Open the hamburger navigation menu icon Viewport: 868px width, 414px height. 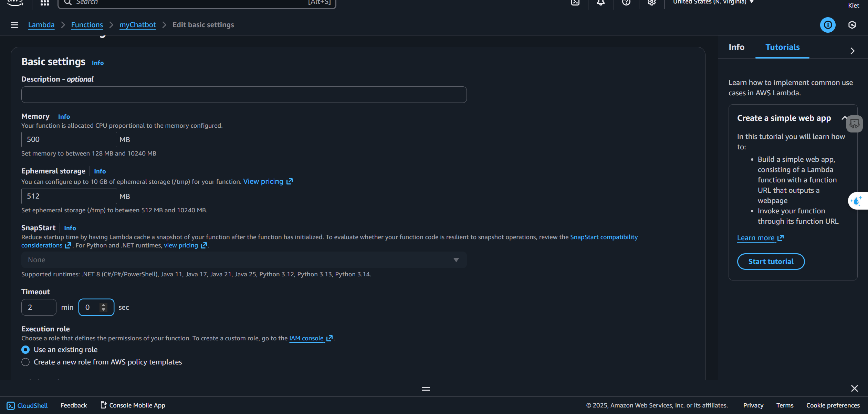point(14,25)
